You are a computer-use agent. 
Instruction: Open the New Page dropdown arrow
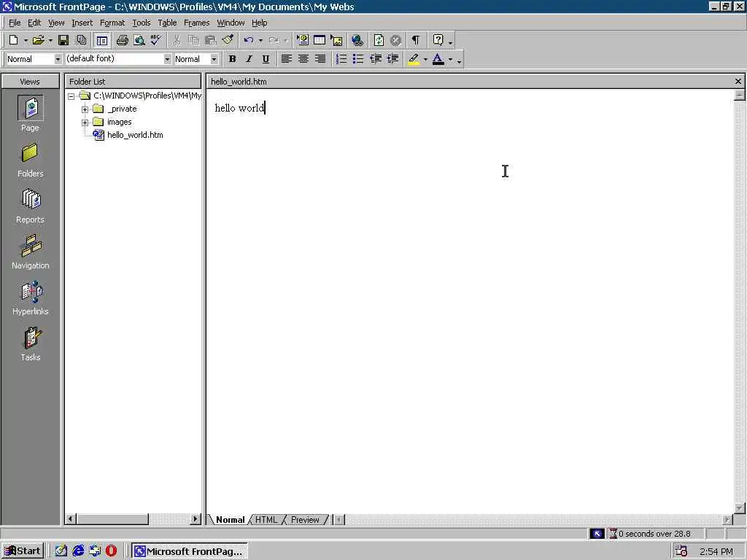tap(26, 41)
